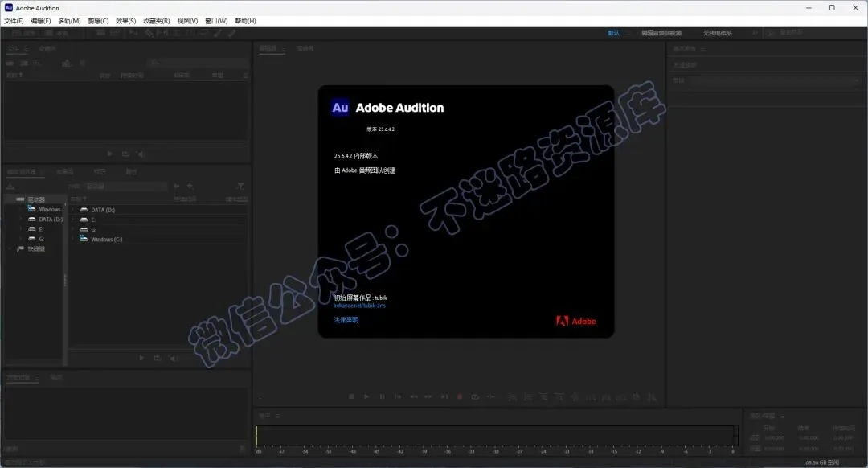Click the level meter bar at bottom

[x=497, y=435]
